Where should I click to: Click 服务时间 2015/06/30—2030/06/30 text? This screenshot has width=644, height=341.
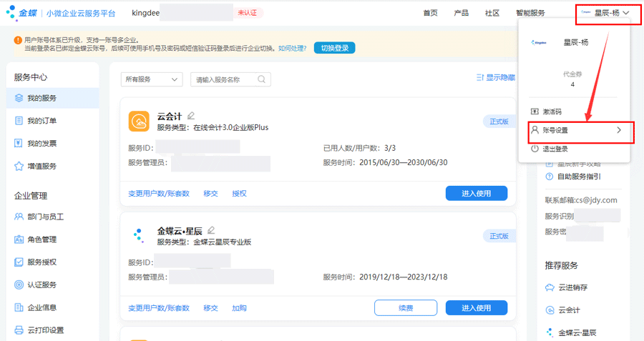click(x=385, y=162)
